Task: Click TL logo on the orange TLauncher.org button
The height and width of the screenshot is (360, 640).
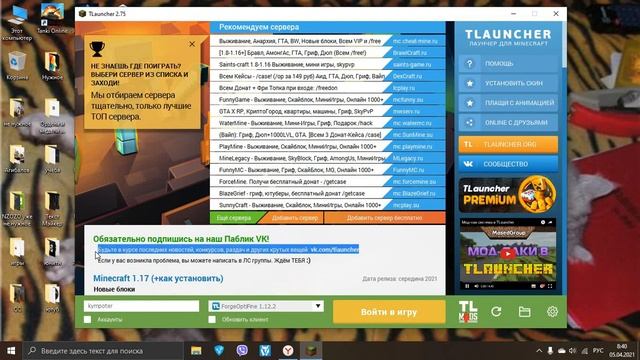Action: click(x=468, y=144)
